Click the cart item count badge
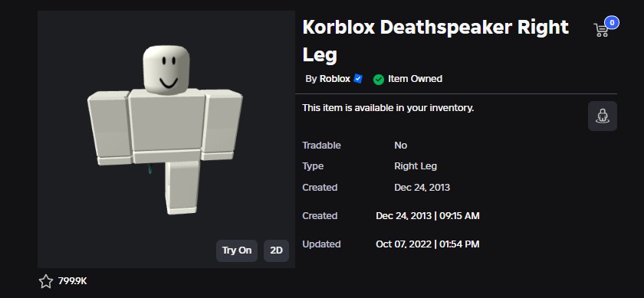The height and width of the screenshot is (298, 644). point(612,22)
